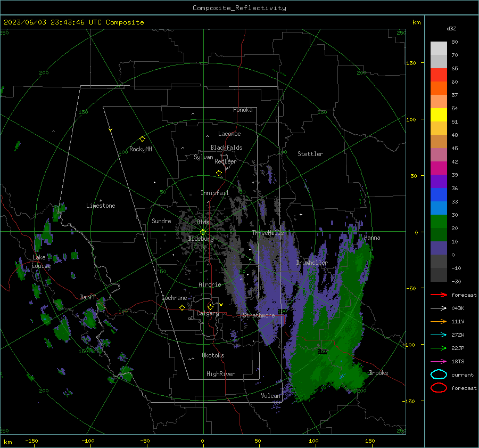Click the Airdrie town label
The height and width of the screenshot is (448, 479).
210,284
